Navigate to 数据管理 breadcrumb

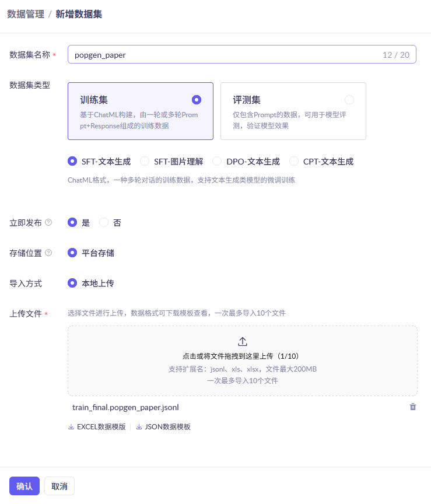coord(26,14)
